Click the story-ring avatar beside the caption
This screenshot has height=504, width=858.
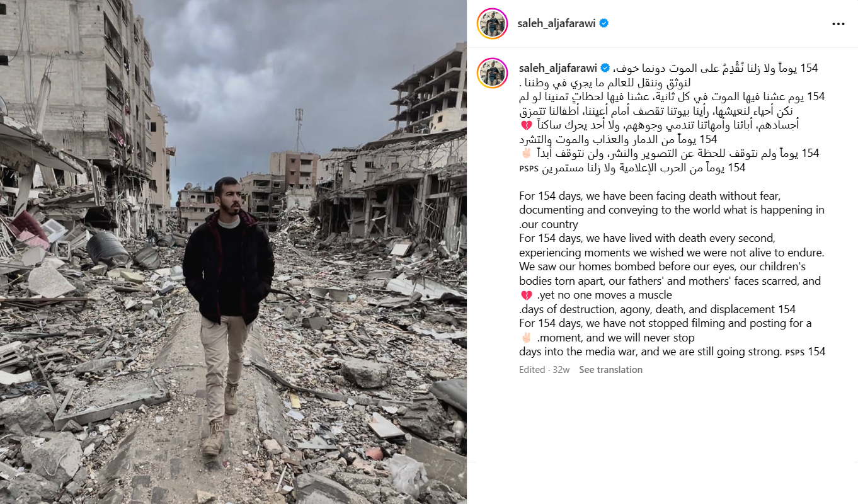(493, 73)
